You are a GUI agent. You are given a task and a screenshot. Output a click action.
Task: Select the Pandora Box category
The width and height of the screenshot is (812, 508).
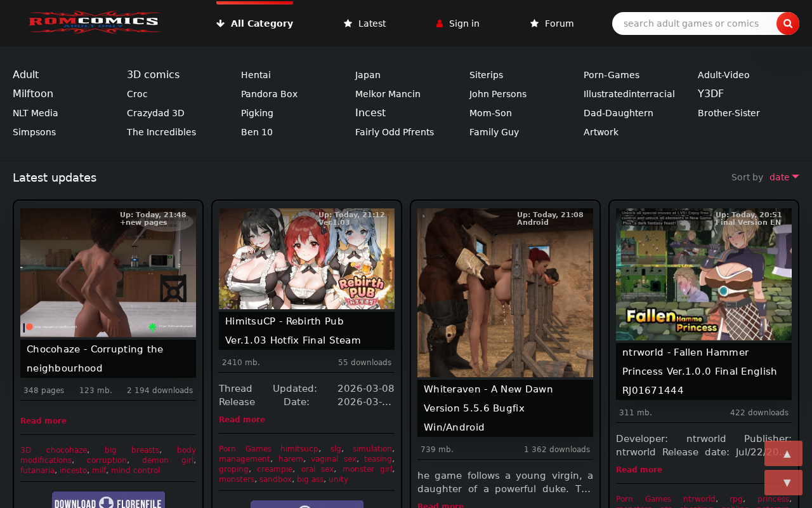[269, 94]
